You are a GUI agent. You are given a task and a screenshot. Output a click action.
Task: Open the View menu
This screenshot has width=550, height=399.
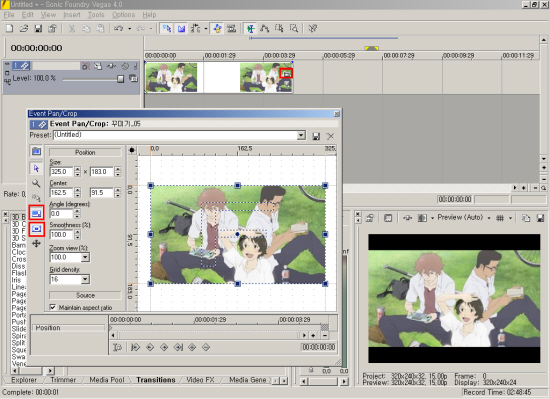click(48, 15)
